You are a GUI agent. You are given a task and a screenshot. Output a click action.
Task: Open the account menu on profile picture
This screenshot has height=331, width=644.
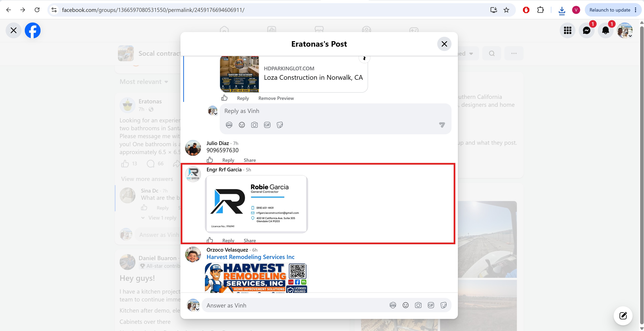point(625,31)
